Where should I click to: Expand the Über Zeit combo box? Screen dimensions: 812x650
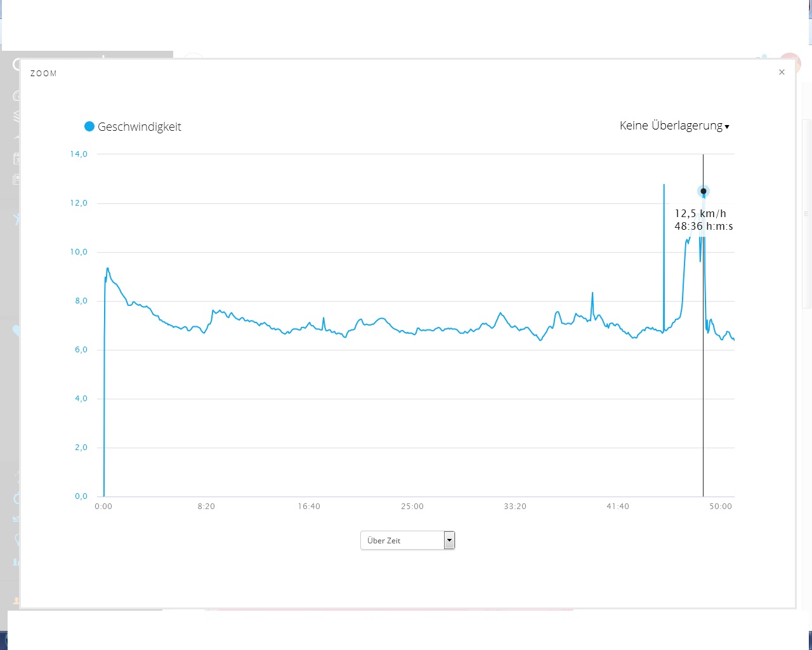449,540
